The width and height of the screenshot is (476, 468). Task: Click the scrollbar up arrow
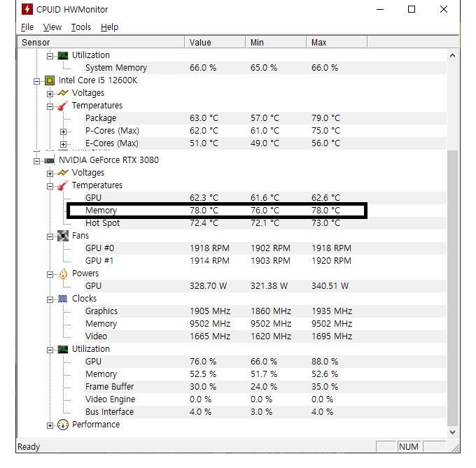coord(452,55)
